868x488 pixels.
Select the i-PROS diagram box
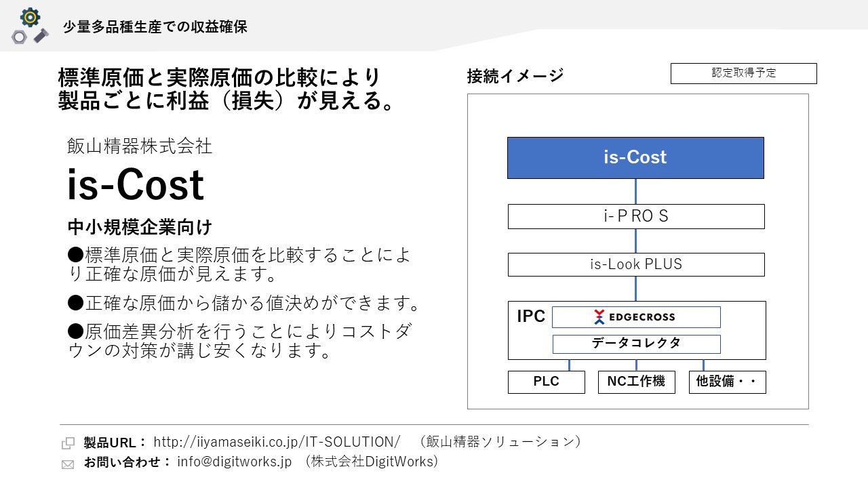click(635, 216)
